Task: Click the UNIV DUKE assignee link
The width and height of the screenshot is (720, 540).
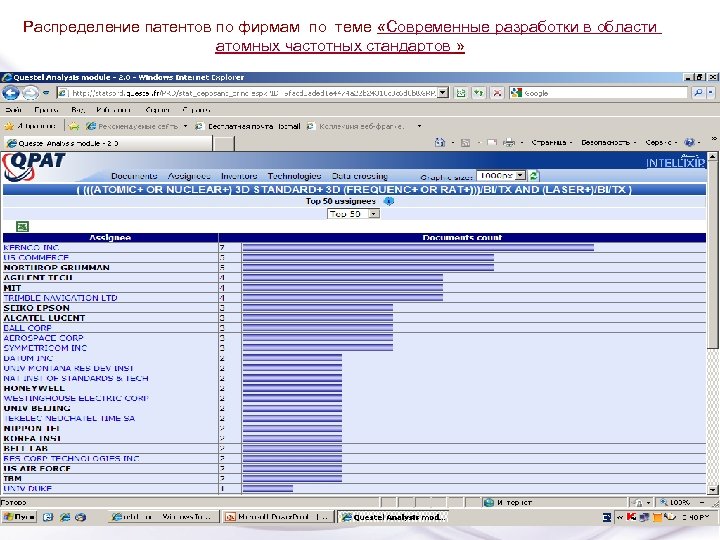Action: click(x=27, y=488)
